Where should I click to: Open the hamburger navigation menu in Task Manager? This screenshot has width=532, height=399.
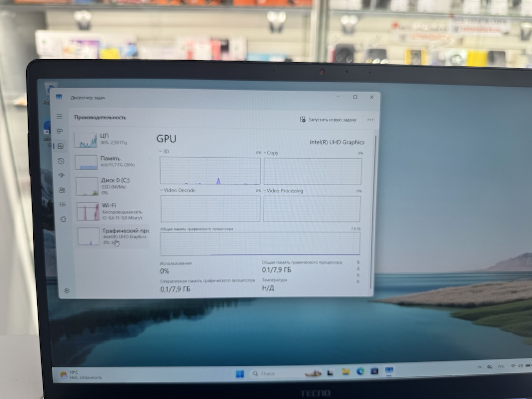[x=60, y=116]
